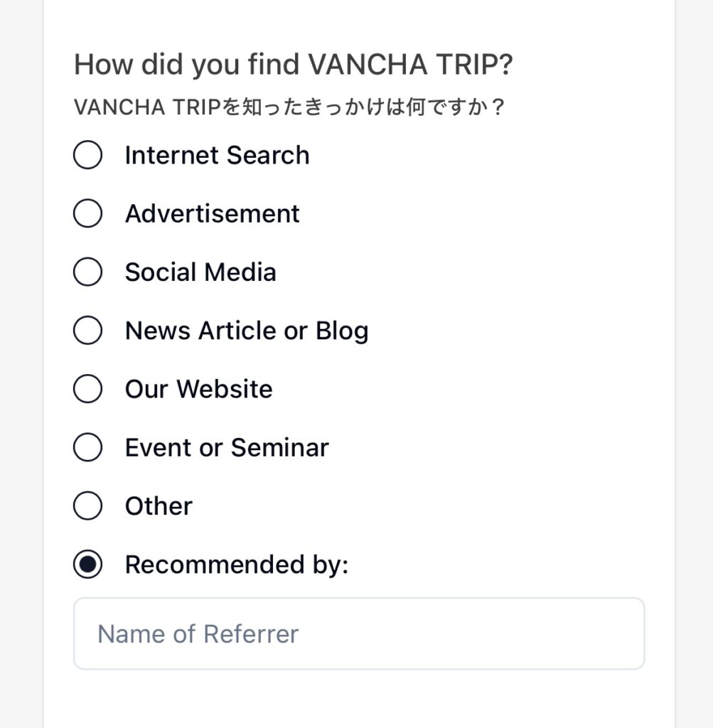Viewport: 713px width, 728px height.
Task: Choose the Event or Seminar radio button
Action: [x=87, y=447]
